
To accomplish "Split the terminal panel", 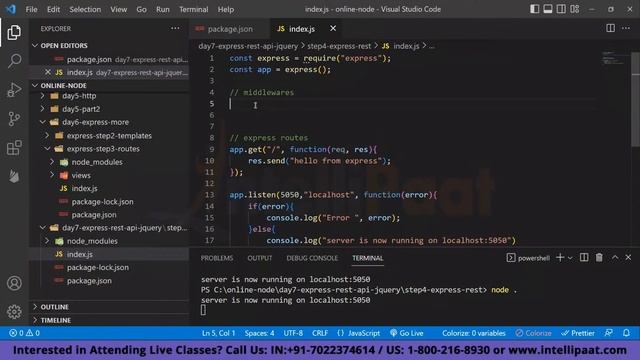I will click(584, 258).
